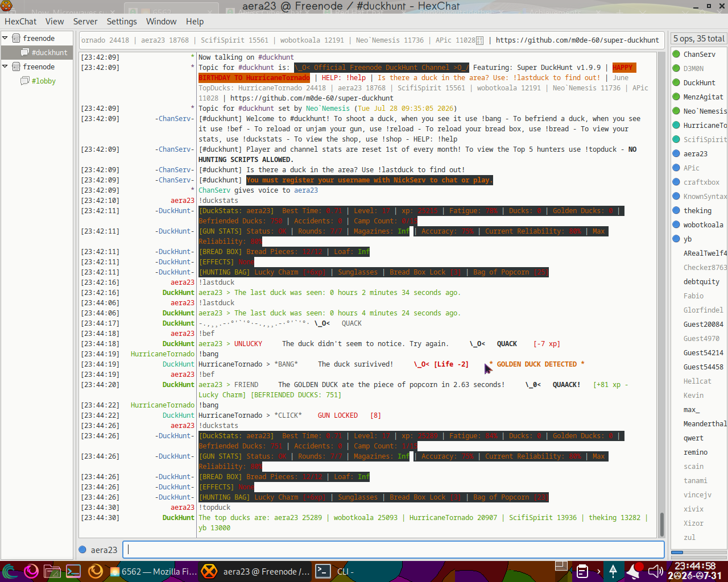This screenshot has height=582, width=728.
Task: Open volume control tray icon
Action: pyautogui.click(x=655, y=571)
